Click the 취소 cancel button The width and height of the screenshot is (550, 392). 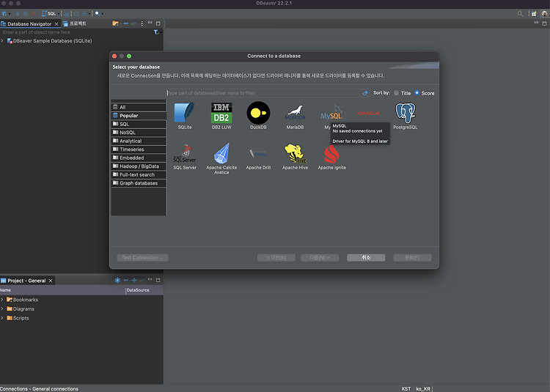coord(366,257)
